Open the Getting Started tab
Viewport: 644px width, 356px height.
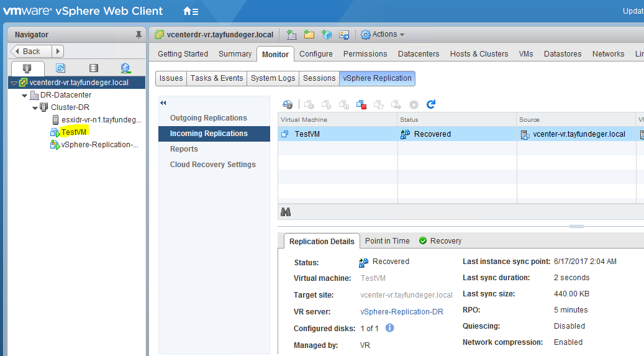pos(183,54)
